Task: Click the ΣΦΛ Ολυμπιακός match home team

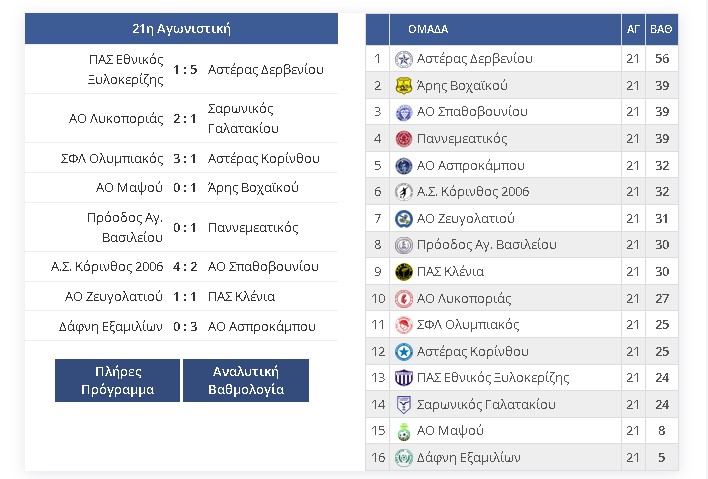Action: tap(112, 159)
